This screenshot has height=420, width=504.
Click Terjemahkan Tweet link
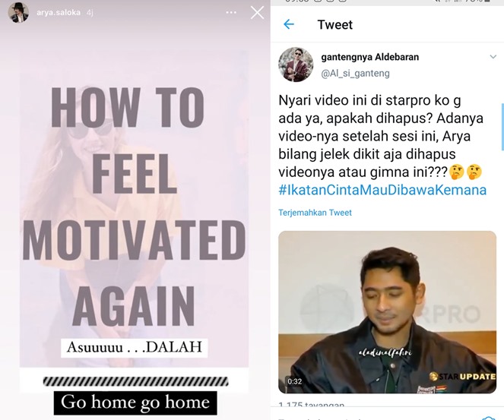(315, 213)
